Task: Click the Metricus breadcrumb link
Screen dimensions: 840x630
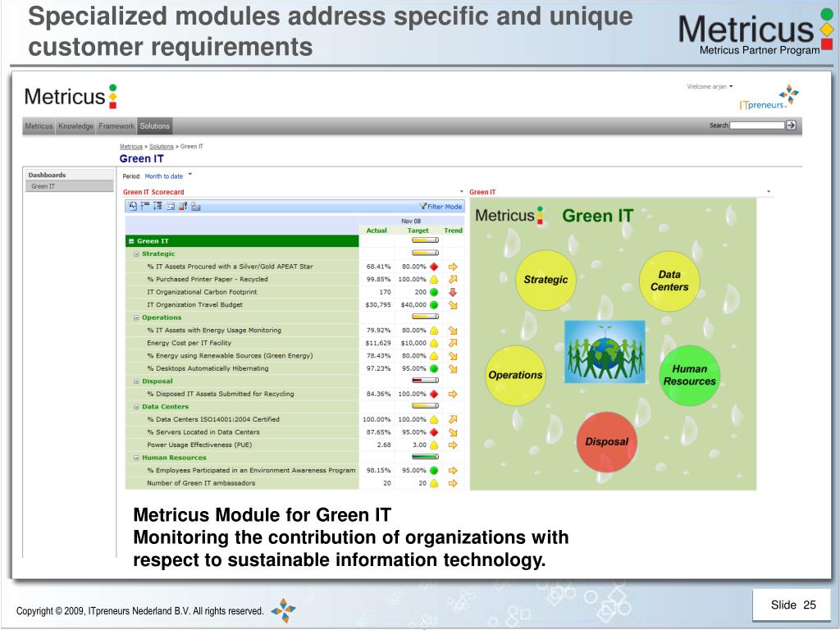Action: (x=130, y=146)
